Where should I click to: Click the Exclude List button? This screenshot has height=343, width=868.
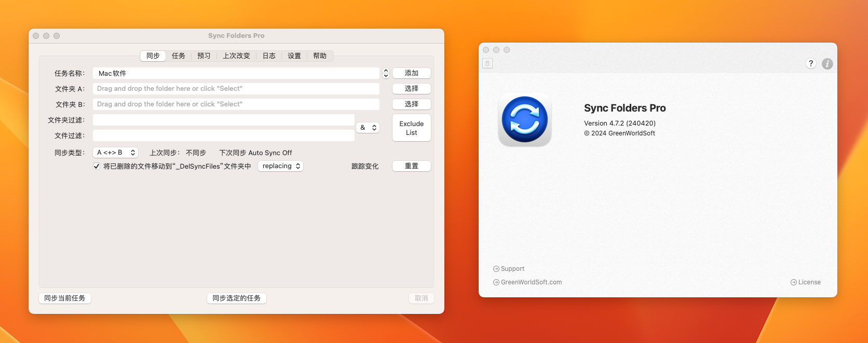(412, 128)
